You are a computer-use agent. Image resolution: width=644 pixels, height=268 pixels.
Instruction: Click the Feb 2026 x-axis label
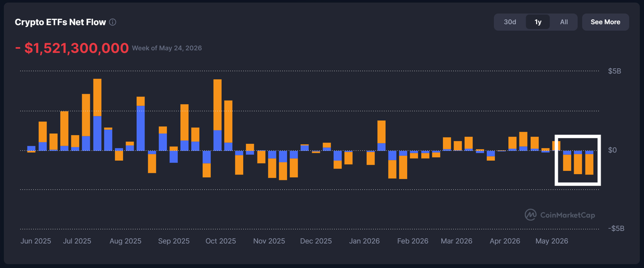click(413, 241)
